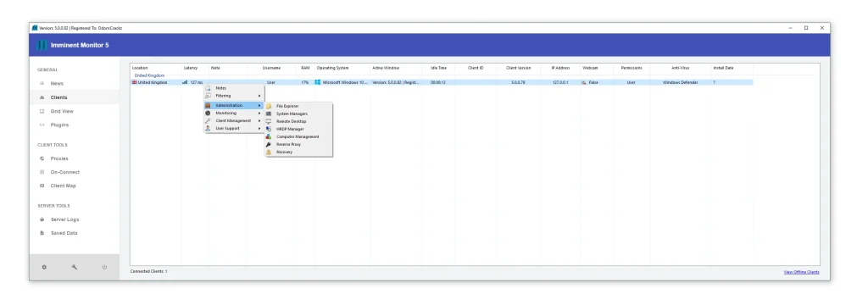Click the Imminent Monitor logo in blue header

click(x=42, y=46)
